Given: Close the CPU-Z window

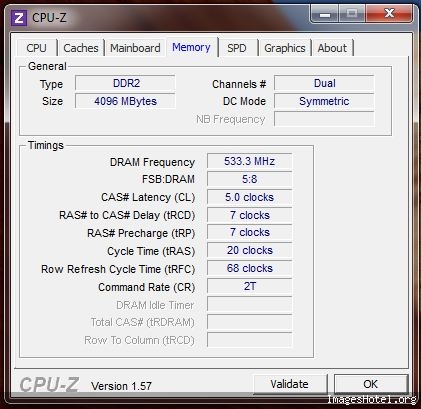Looking at the screenshot, I should coord(389,14).
